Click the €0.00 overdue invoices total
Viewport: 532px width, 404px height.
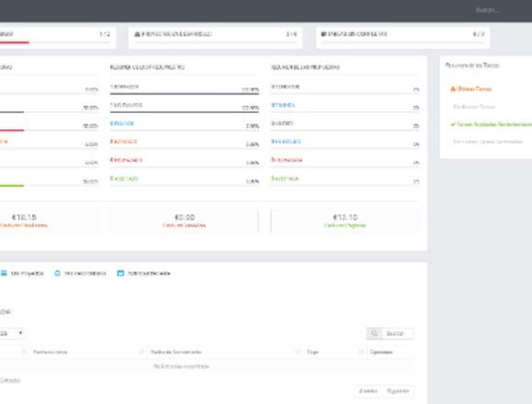click(184, 218)
